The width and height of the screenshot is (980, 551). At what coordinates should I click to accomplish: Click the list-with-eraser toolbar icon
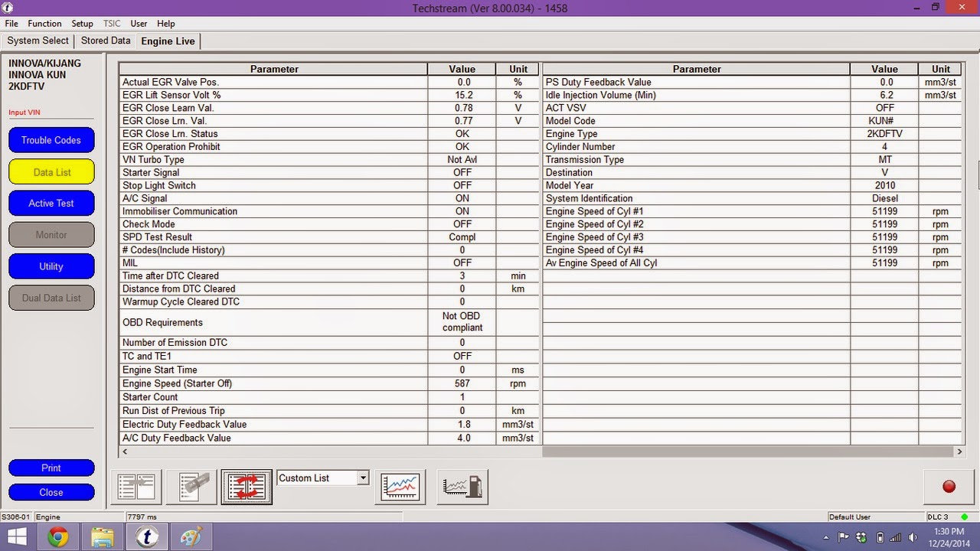click(x=192, y=487)
